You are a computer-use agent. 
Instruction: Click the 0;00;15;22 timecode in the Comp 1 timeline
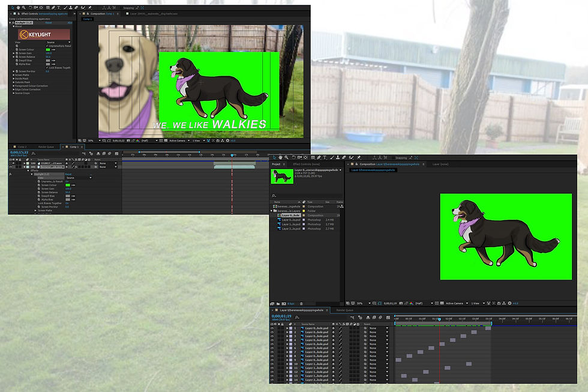(x=19, y=152)
